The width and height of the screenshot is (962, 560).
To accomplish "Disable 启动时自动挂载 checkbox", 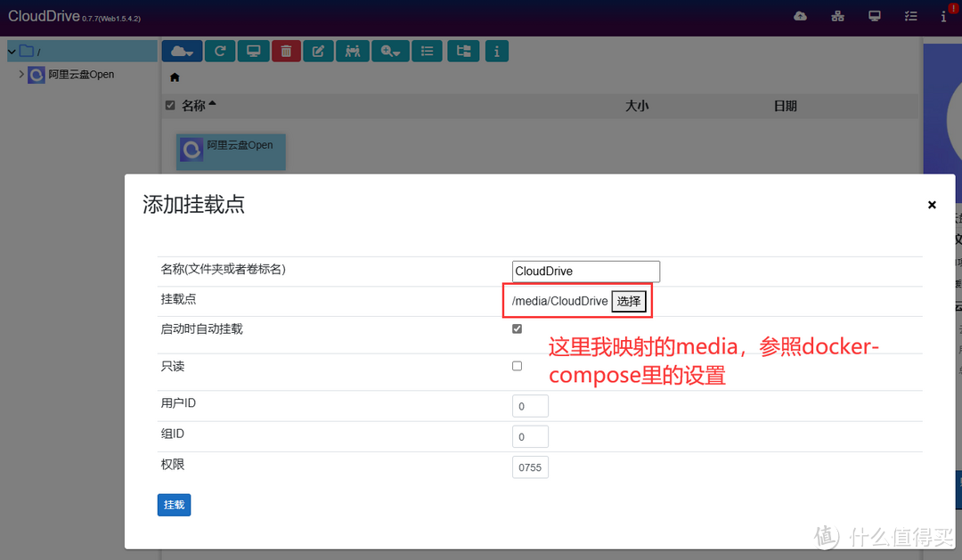I will [517, 329].
